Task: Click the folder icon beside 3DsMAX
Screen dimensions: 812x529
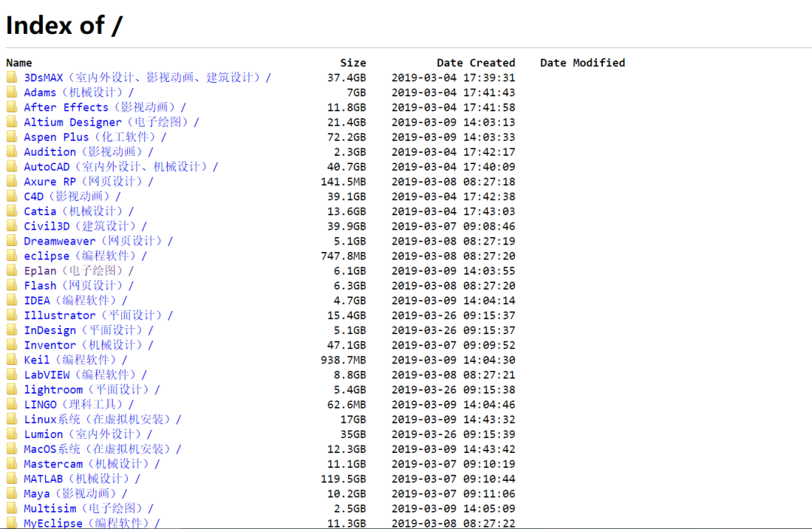Action: (x=12, y=78)
